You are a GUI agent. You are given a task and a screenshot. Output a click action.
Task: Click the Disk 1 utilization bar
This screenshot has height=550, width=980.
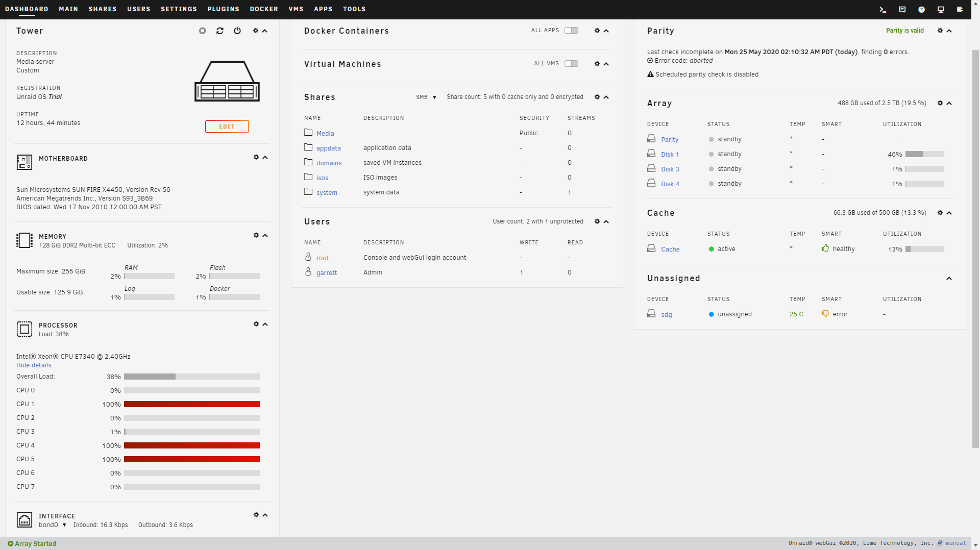(x=924, y=154)
